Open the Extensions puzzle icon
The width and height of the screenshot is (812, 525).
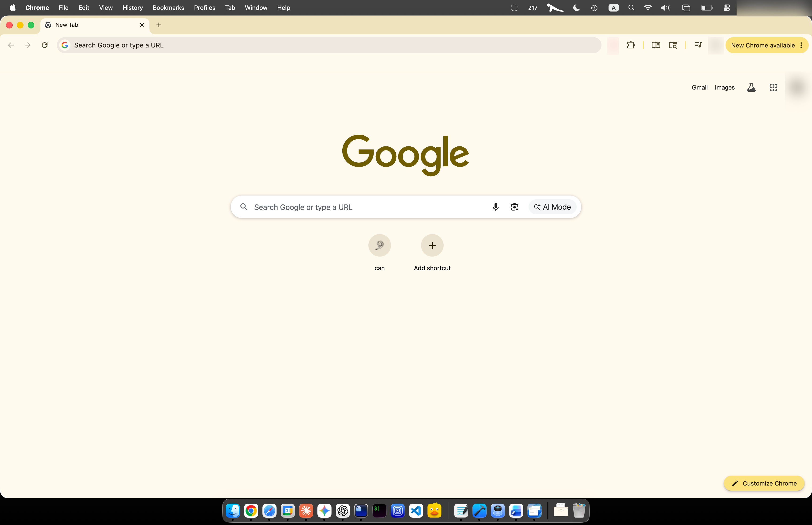[631, 45]
